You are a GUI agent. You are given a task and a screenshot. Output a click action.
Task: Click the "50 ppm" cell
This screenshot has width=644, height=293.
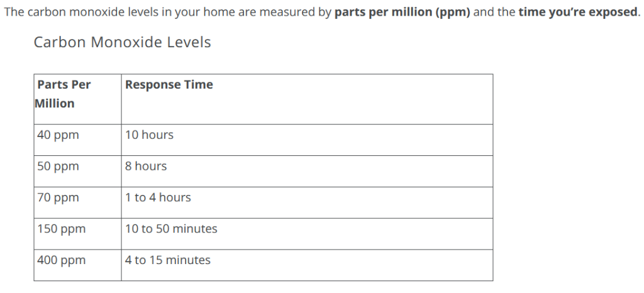coord(58,167)
